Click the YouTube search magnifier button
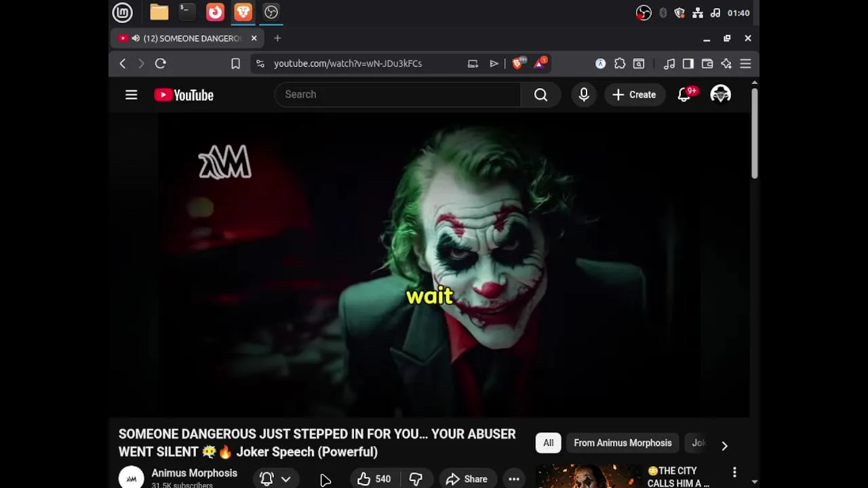Image resolution: width=868 pixels, height=488 pixels. pos(540,95)
